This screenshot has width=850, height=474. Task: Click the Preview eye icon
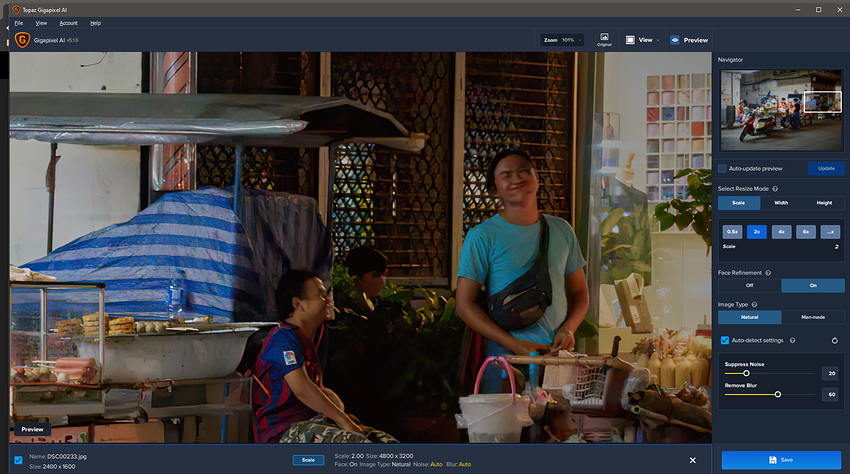[x=675, y=40]
